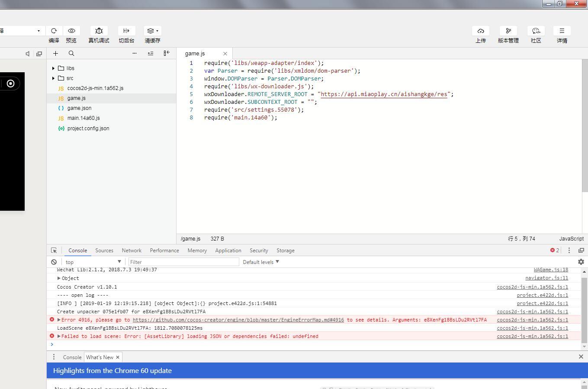Switch to the Network tab
The image size is (588, 389).
pyautogui.click(x=132, y=251)
